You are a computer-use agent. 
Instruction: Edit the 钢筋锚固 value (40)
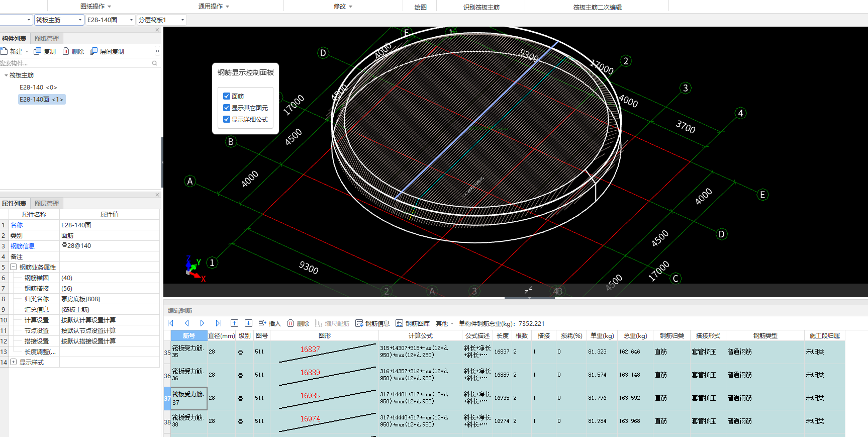click(109, 278)
